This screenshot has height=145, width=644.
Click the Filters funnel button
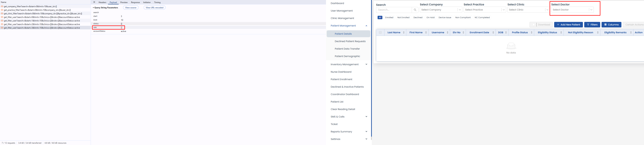[592, 25]
